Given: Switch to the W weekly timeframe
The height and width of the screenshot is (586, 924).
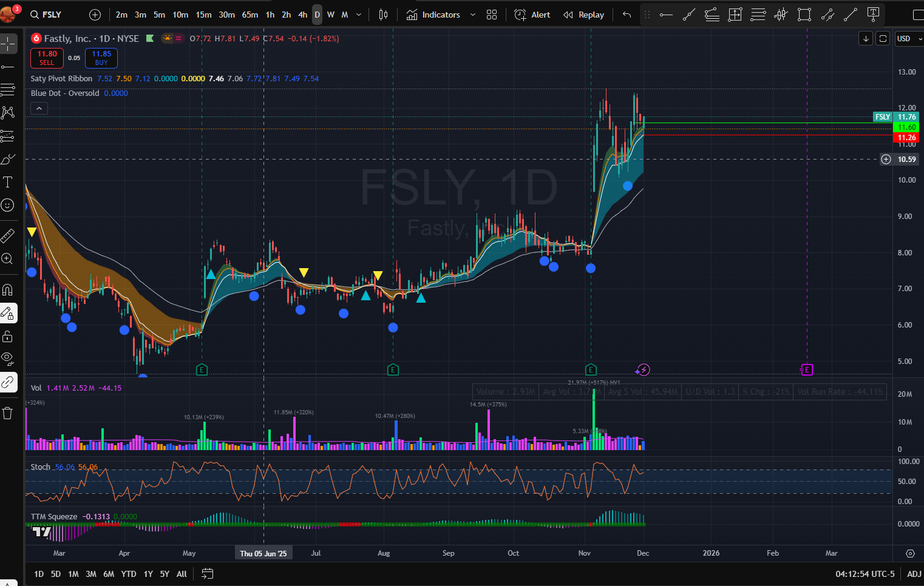Looking at the screenshot, I should (x=331, y=15).
